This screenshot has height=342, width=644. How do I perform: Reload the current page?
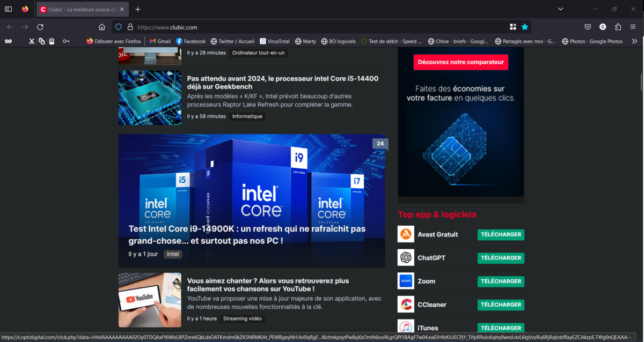click(x=40, y=26)
